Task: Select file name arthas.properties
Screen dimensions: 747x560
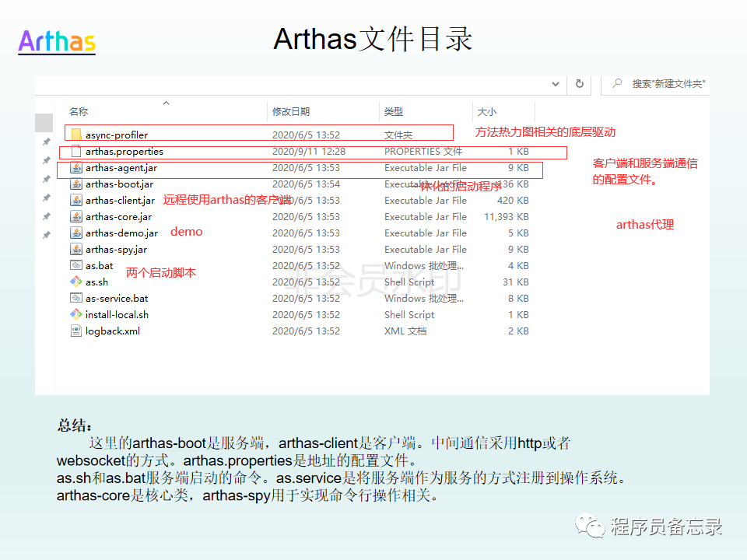Action: click(124, 152)
